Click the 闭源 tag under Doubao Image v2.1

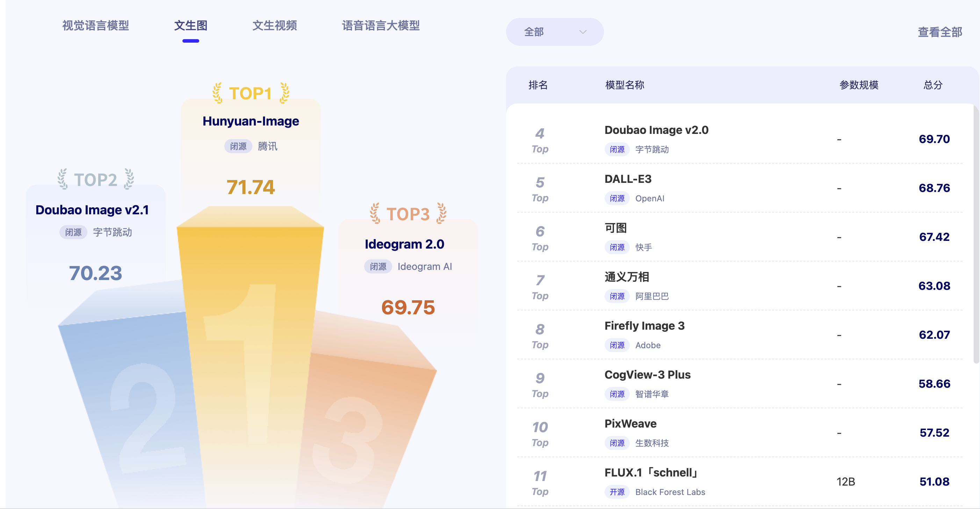tap(73, 232)
